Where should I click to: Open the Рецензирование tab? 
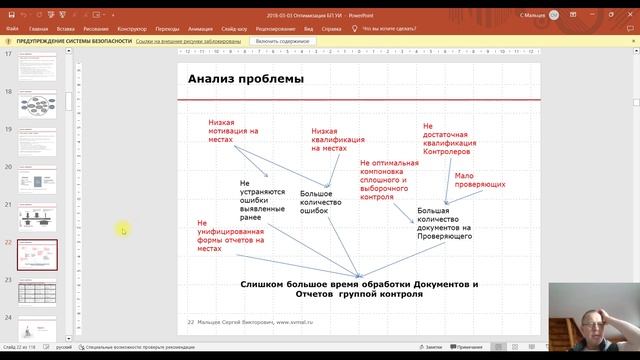[x=275, y=29]
